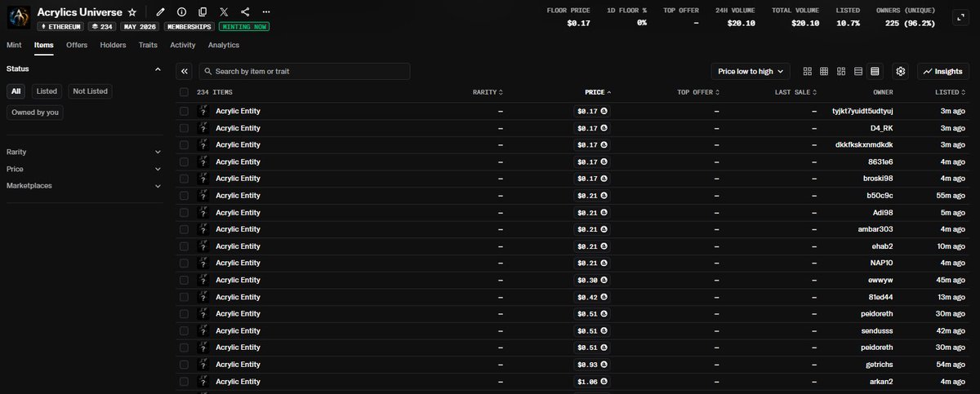Image resolution: width=980 pixels, height=394 pixels.
Task: Click thumbnail in arkan2's row
Action: point(203,382)
